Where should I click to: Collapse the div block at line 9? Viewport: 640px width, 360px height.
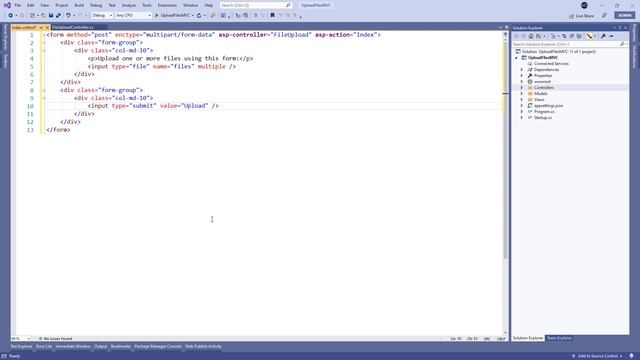click(x=44, y=98)
